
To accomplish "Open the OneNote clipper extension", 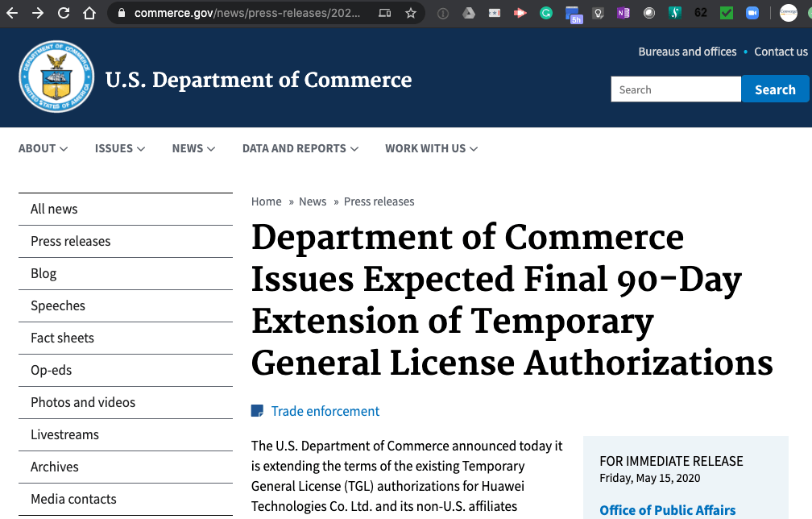I will 622,13.
